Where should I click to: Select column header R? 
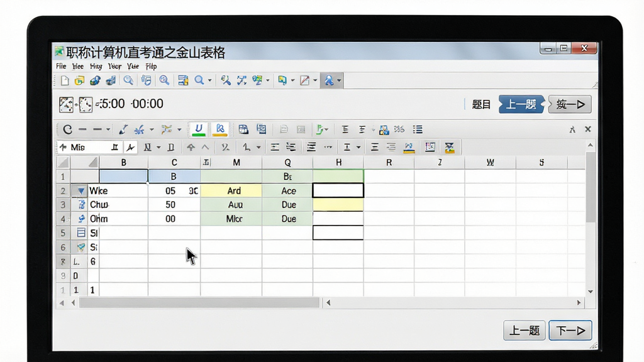pyautogui.click(x=389, y=163)
